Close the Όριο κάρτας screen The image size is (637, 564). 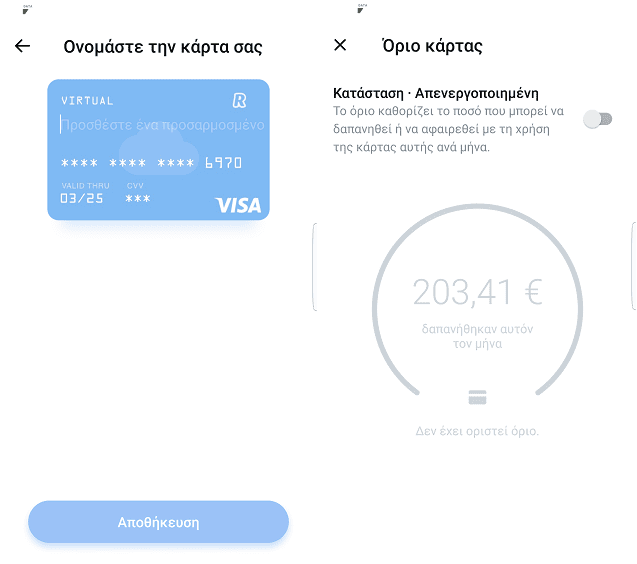pos(340,45)
